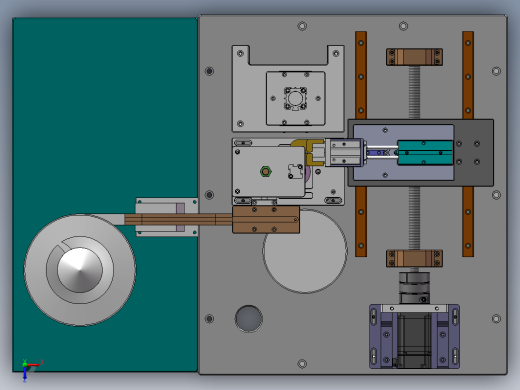Pick the shaft coupling above the stepper motor
Viewport: 520px width, 390px height.
click(414, 288)
